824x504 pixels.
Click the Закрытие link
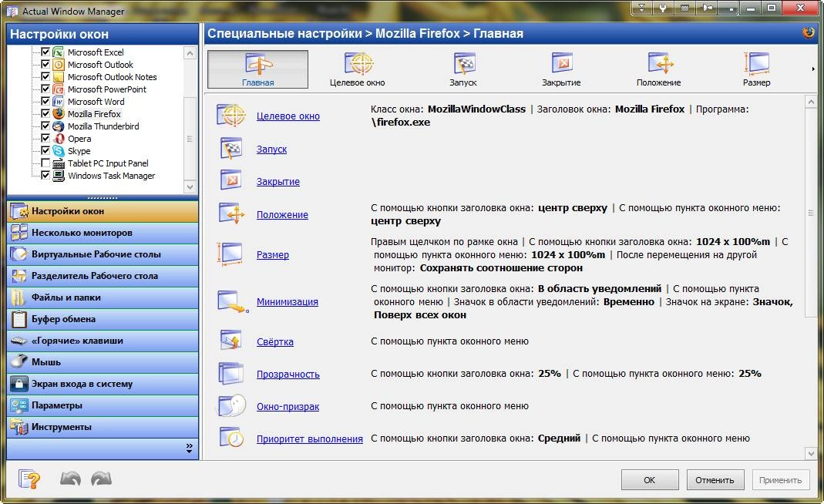278,182
